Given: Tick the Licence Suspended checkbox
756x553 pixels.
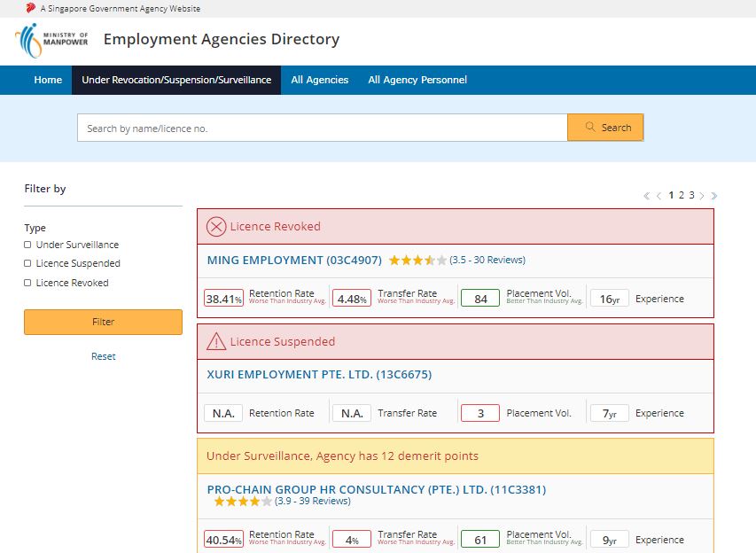Looking at the screenshot, I should (27, 263).
